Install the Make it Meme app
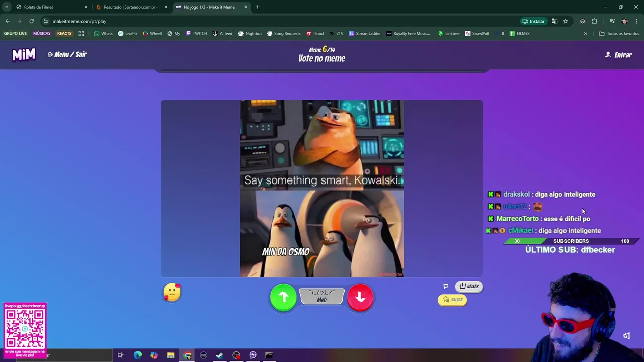Image resolution: width=644 pixels, height=362 pixels. 533,21
